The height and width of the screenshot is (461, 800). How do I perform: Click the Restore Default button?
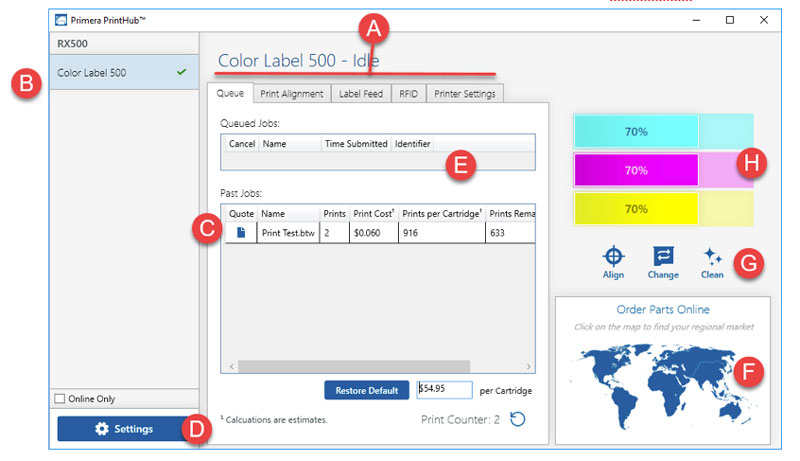click(x=366, y=391)
